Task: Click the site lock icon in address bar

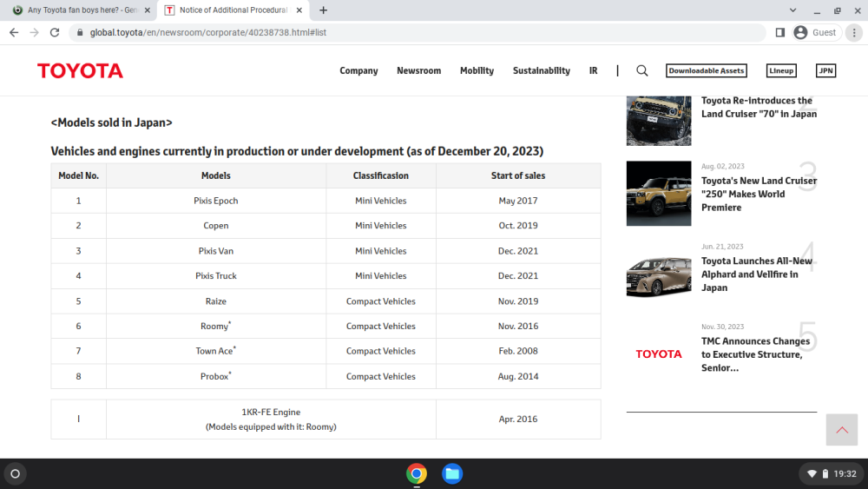Action: coord(80,33)
